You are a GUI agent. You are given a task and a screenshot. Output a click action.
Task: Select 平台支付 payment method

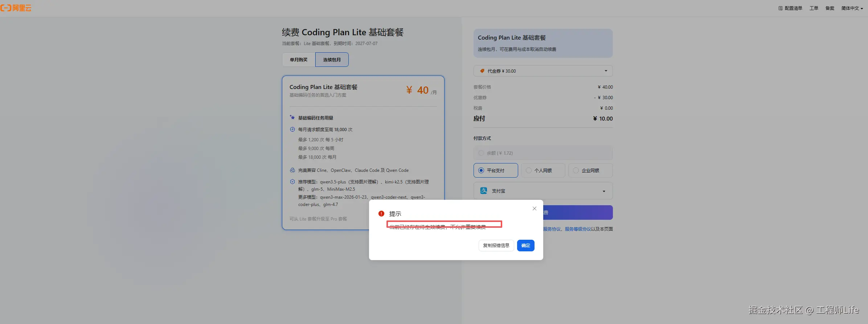pos(496,170)
